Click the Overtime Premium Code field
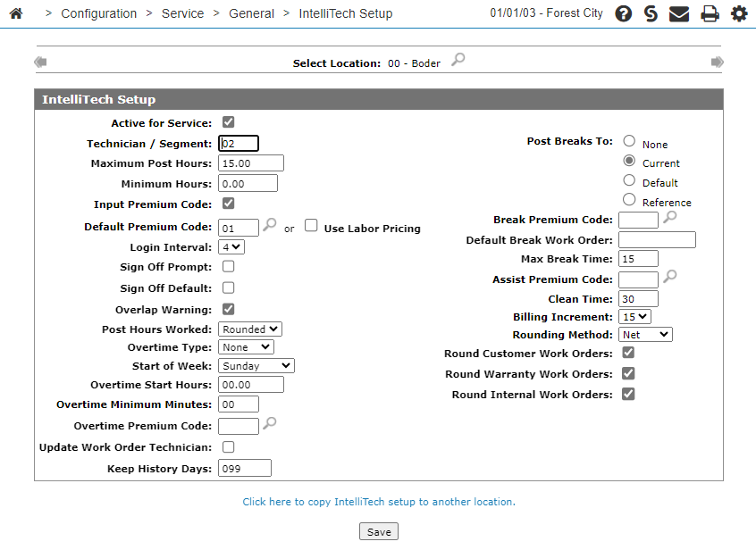756x550 pixels. point(239,426)
